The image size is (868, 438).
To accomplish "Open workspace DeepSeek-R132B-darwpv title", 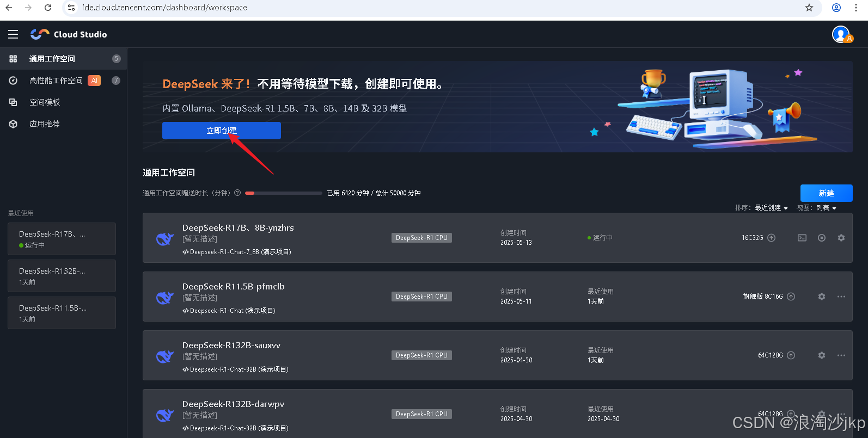I will click(x=233, y=404).
